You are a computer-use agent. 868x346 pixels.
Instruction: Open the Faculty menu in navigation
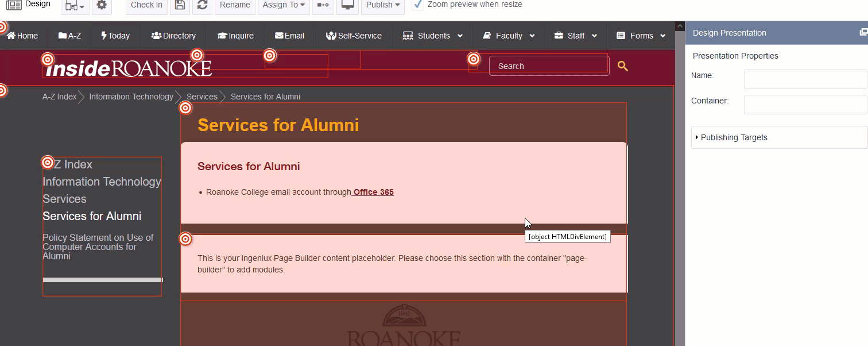click(x=509, y=36)
